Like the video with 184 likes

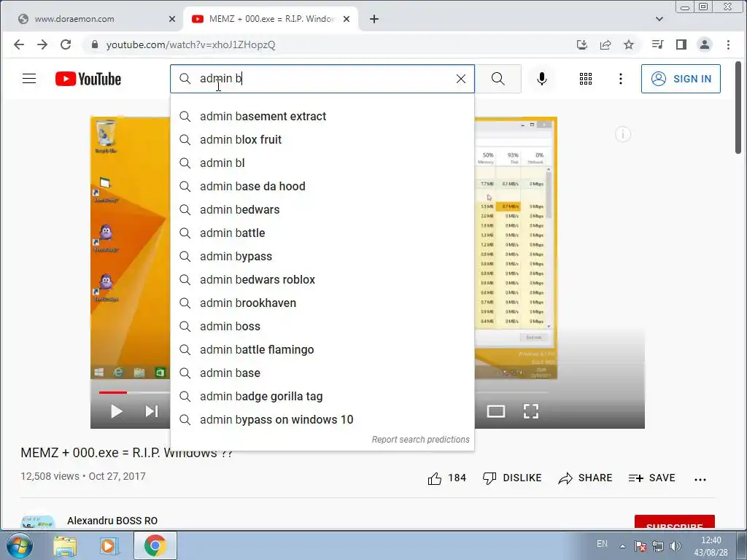tap(446, 478)
